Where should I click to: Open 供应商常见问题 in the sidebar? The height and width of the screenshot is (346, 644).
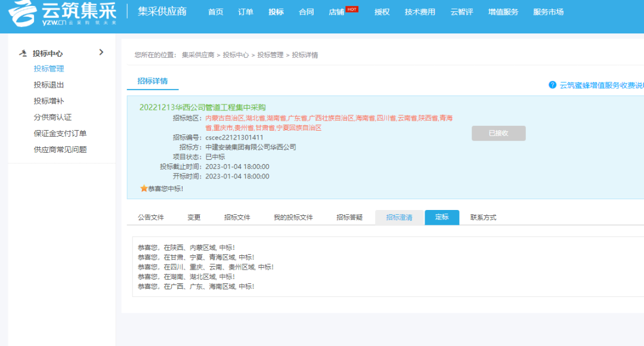point(60,149)
